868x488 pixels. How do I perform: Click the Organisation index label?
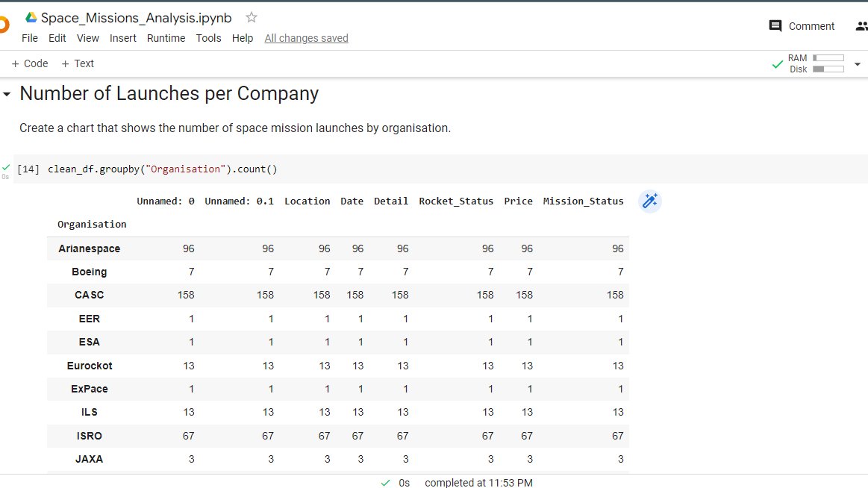tap(92, 224)
